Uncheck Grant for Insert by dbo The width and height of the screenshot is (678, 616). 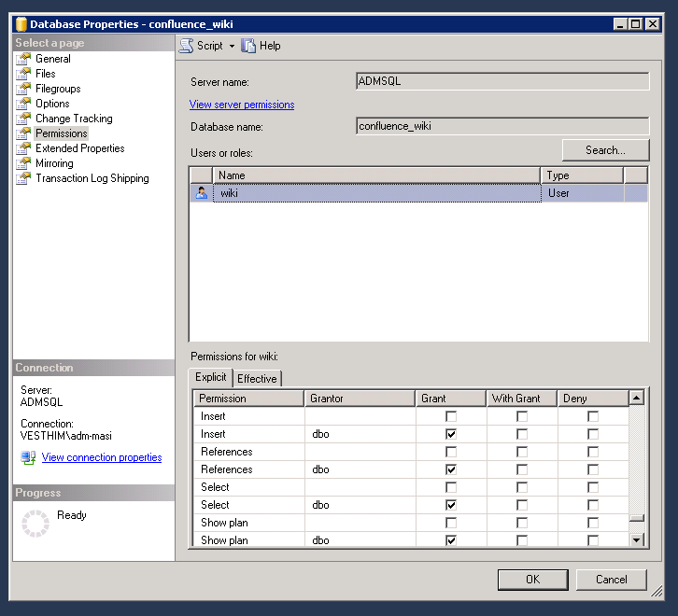coord(451,434)
